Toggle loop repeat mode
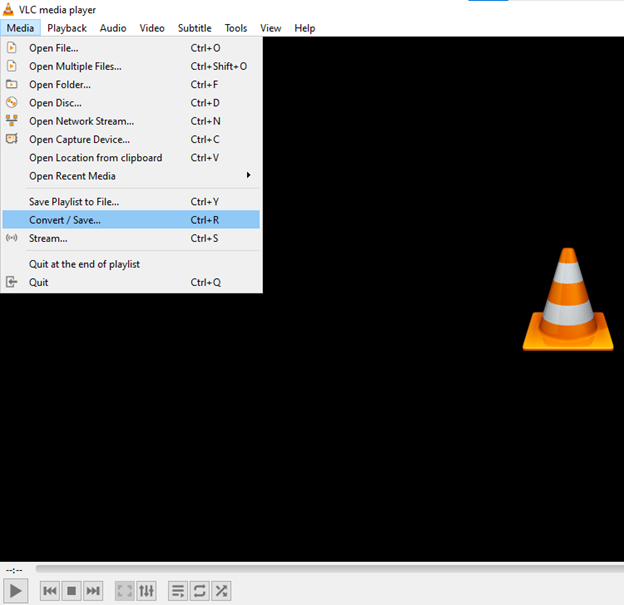Screen dimensions: 624x605 (199, 591)
